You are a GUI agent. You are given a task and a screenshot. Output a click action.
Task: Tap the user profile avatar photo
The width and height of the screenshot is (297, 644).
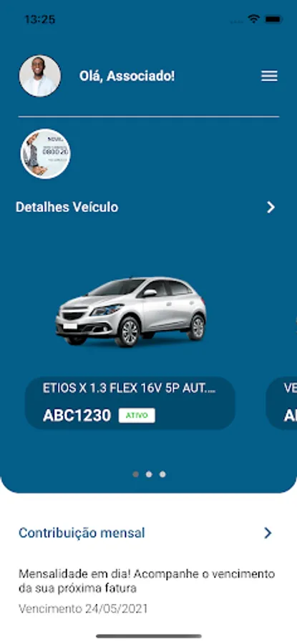40,76
